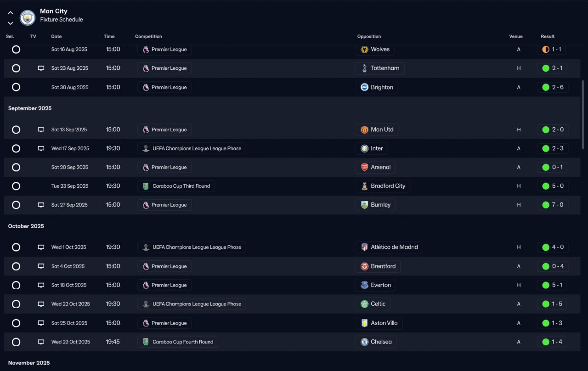Open the 7-0 result against Burnley

(553, 205)
